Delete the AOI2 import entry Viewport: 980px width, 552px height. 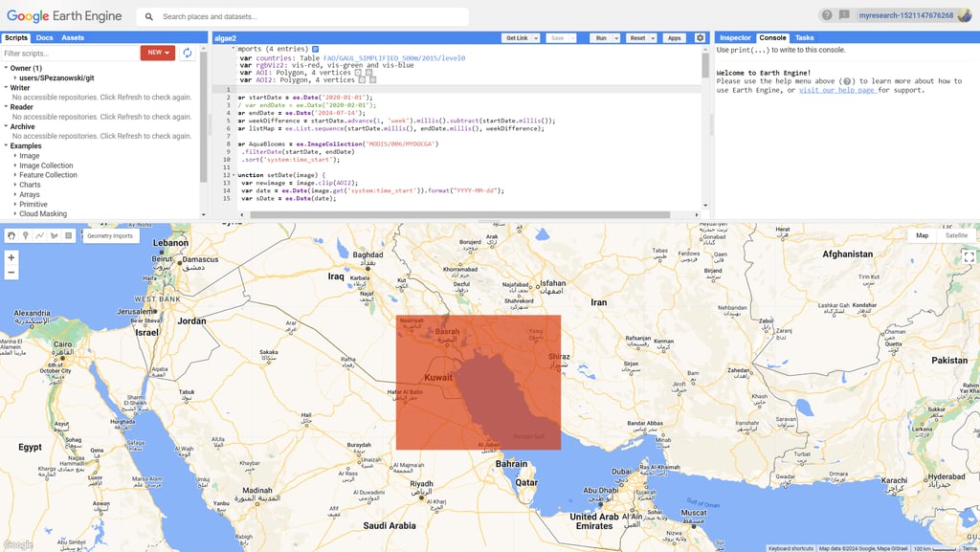pos(373,80)
